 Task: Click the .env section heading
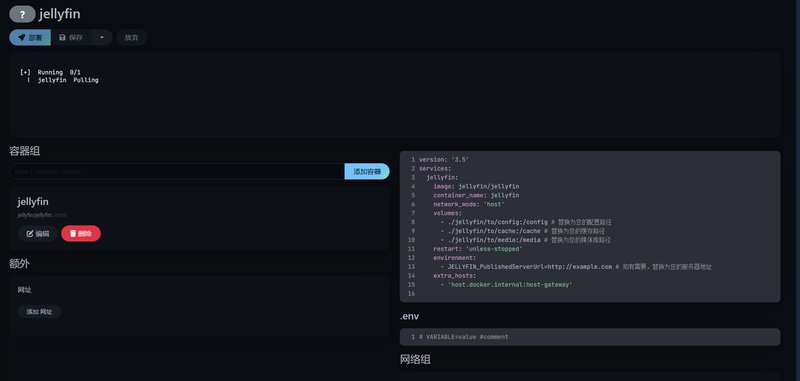(409, 316)
